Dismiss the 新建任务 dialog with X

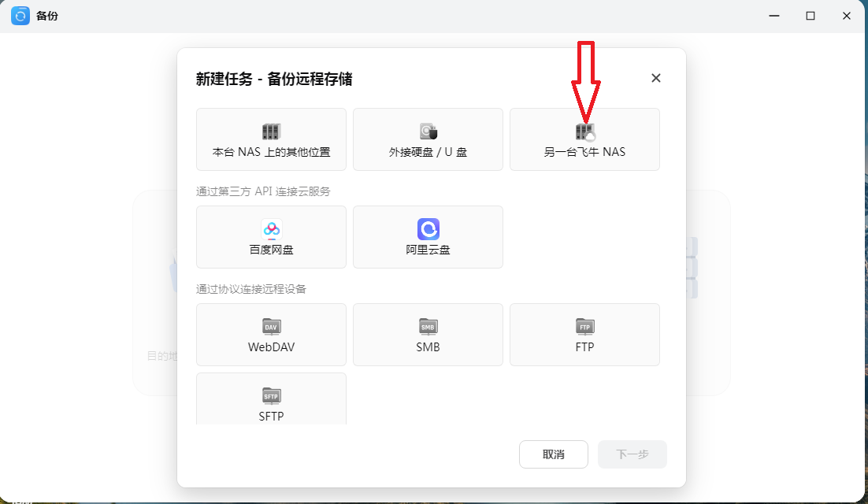point(656,78)
